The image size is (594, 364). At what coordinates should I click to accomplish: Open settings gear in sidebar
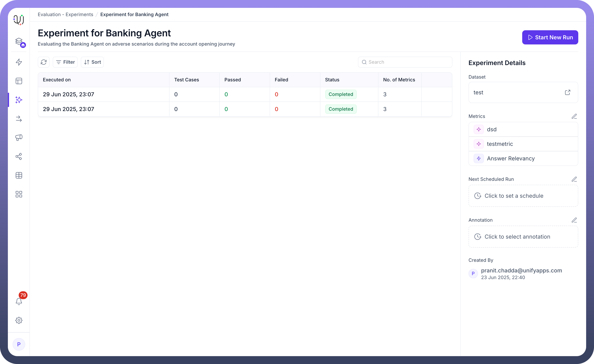coord(19,320)
